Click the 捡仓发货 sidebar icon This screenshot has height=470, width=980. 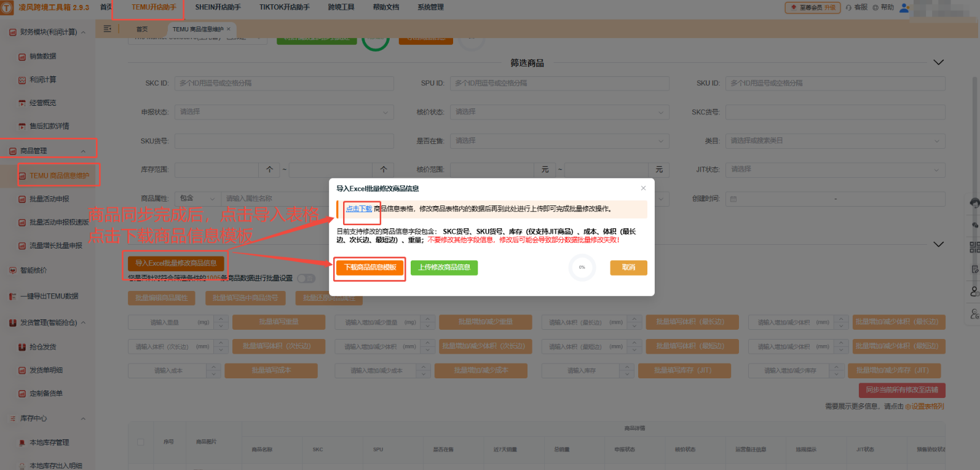coord(22,348)
